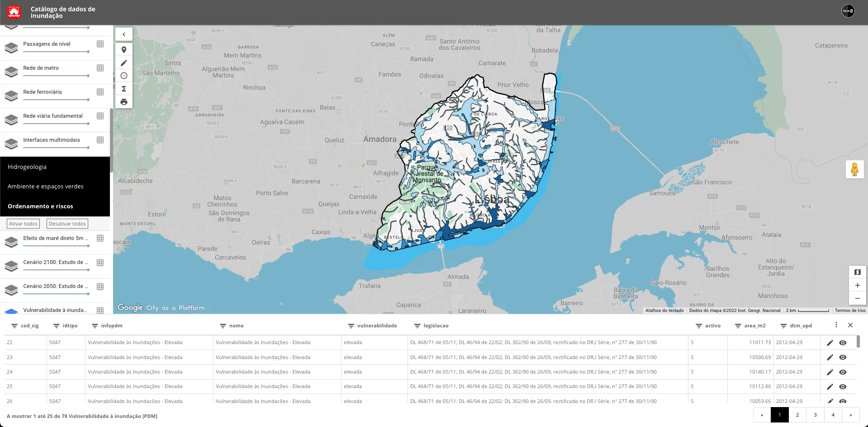
Task: Open the filter for the legislacao column
Action: (417, 325)
